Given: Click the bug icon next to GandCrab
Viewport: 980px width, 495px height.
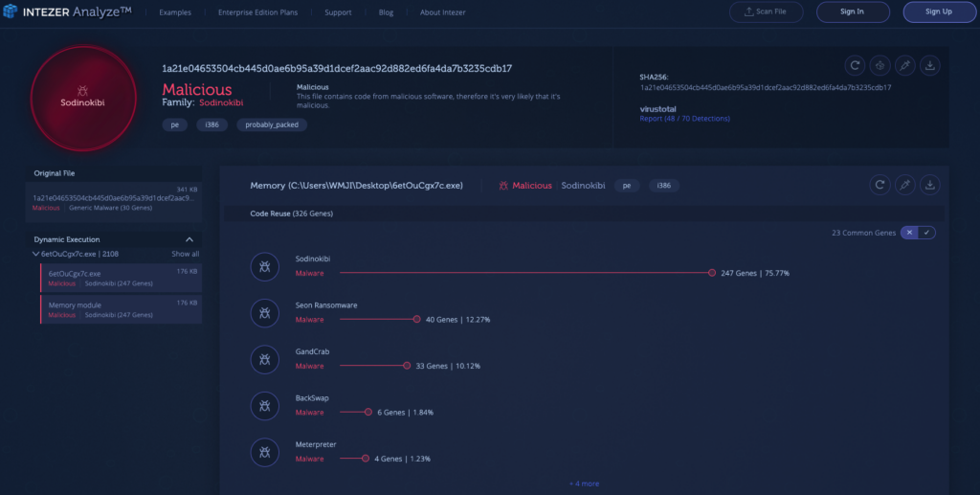Looking at the screenshot, I should (x=264, y=358).
